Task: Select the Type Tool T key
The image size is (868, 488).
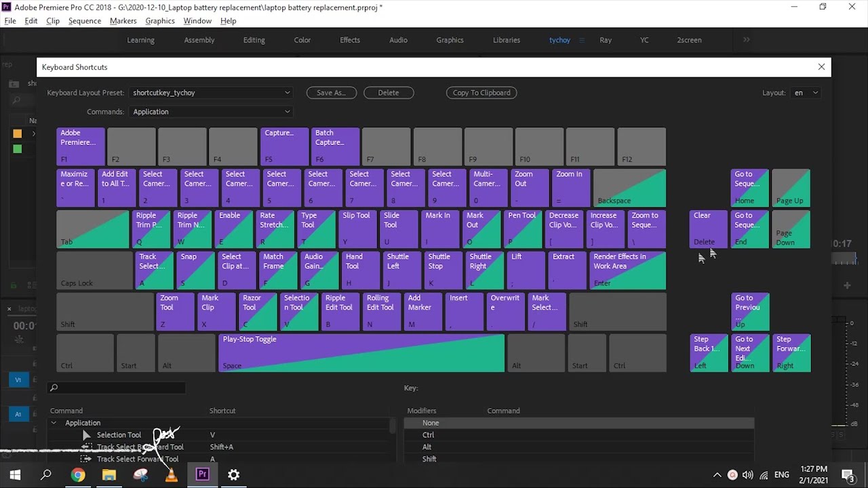Action: point(316,229)
